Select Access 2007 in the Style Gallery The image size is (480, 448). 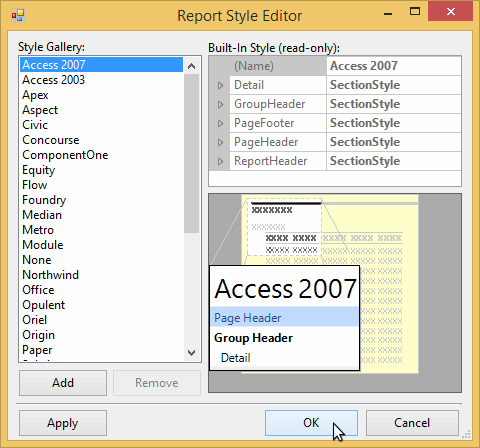point(101,65)
